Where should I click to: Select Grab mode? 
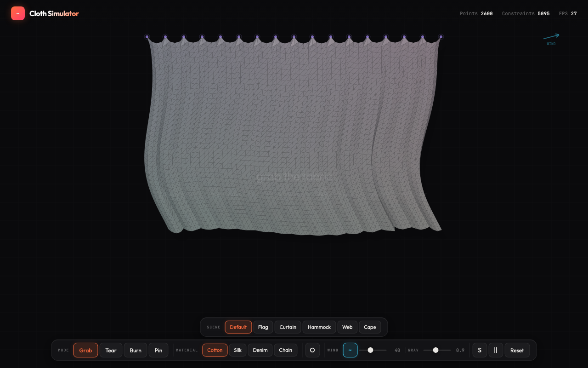(85, 350)
